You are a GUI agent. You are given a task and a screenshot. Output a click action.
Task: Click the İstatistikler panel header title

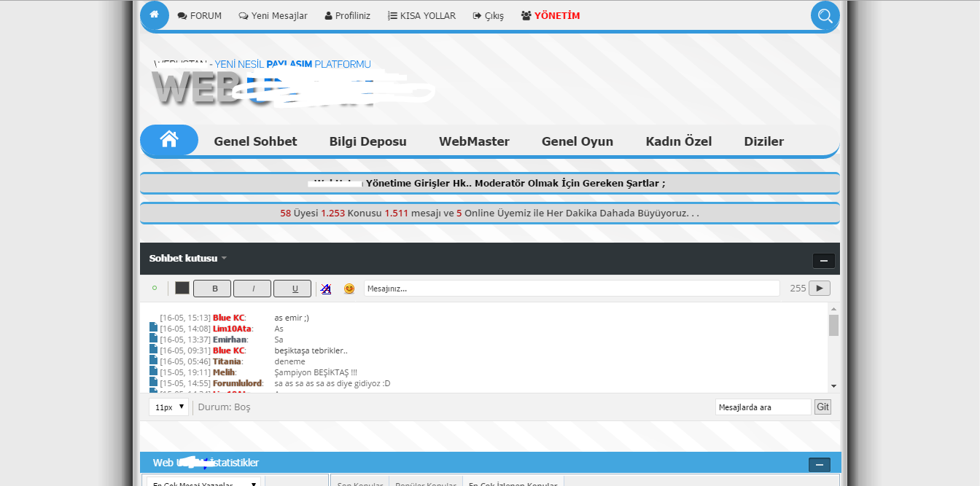tap(206, 463)
